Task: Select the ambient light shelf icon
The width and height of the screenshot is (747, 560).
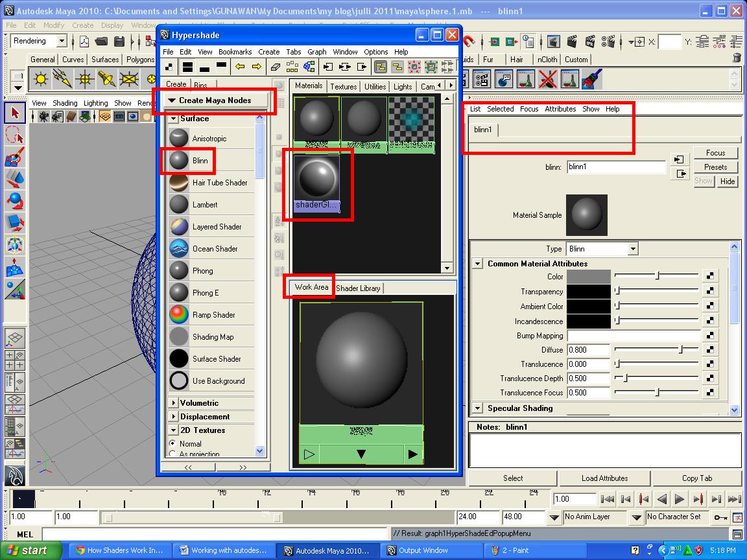Action: 40,79
